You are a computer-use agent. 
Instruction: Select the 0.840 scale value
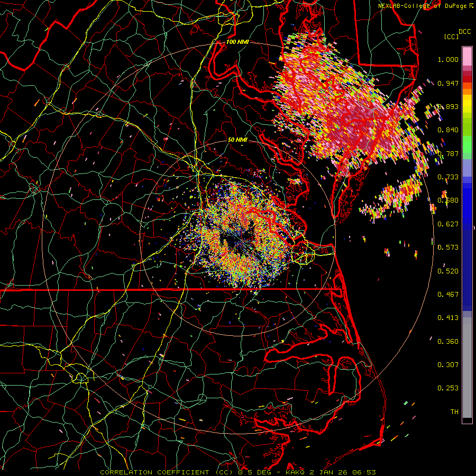[448, 130]
